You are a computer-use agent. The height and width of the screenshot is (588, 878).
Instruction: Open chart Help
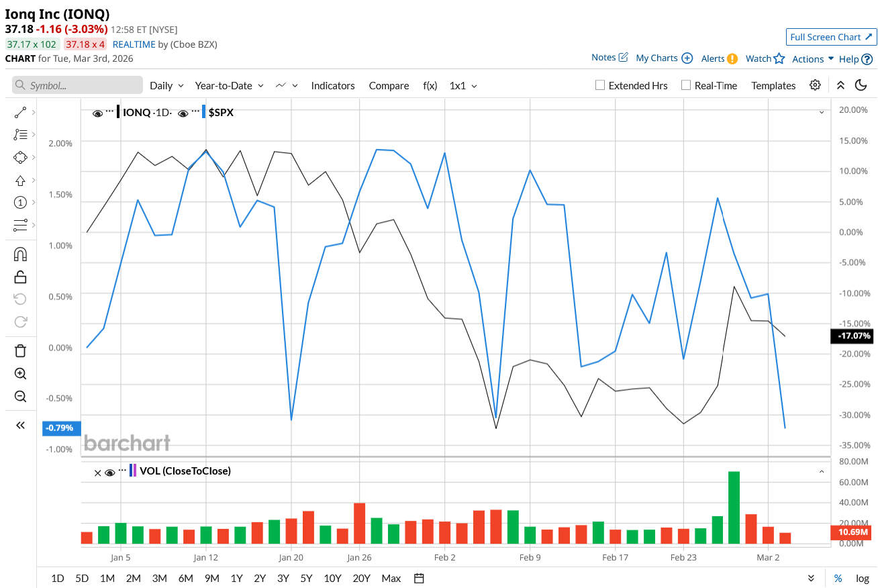[x=856, y=58]
